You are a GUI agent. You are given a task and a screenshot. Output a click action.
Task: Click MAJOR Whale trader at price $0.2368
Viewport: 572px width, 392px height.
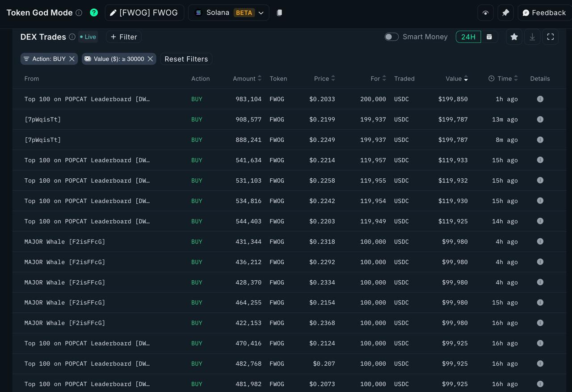coord(65,323)
